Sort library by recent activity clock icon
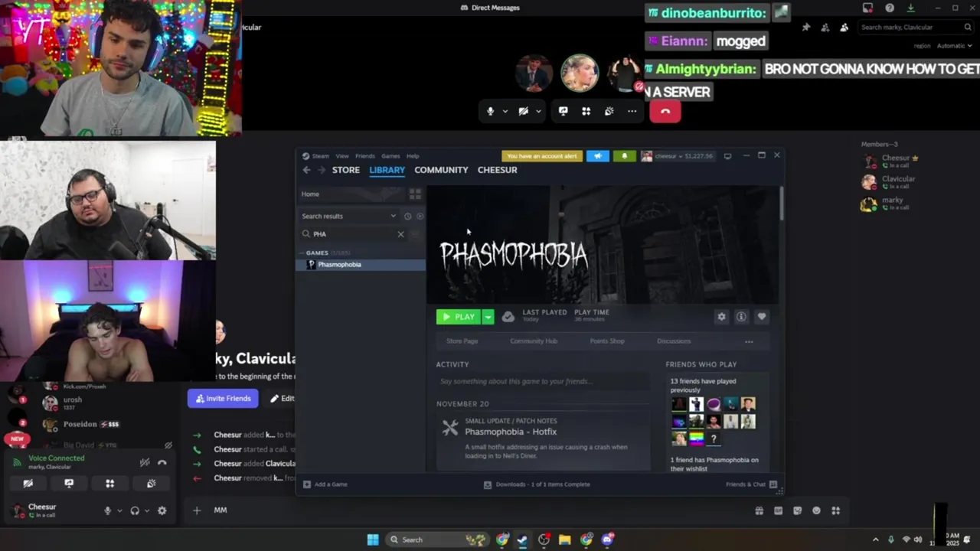This screenshot has height=551, width=980. tap(407, 217)
